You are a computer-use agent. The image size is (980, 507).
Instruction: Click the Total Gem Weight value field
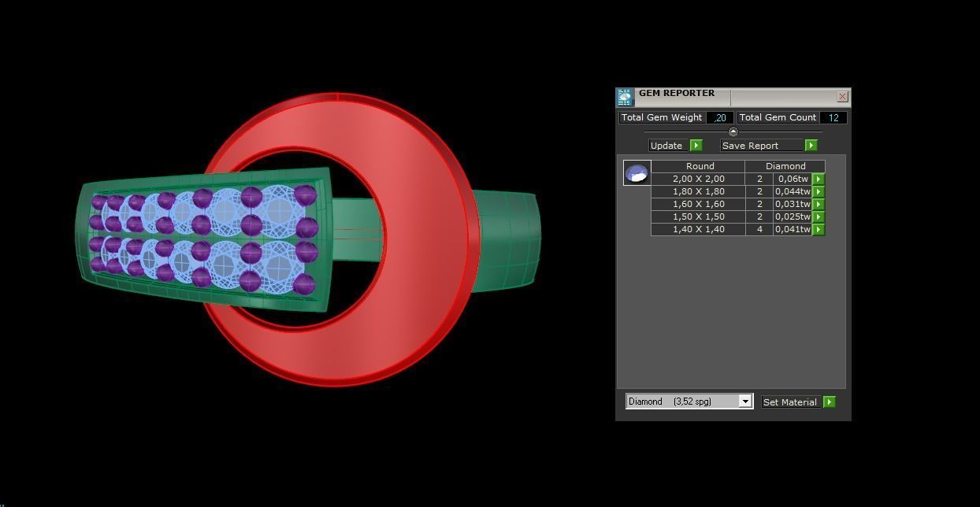(x=719, y=118)
